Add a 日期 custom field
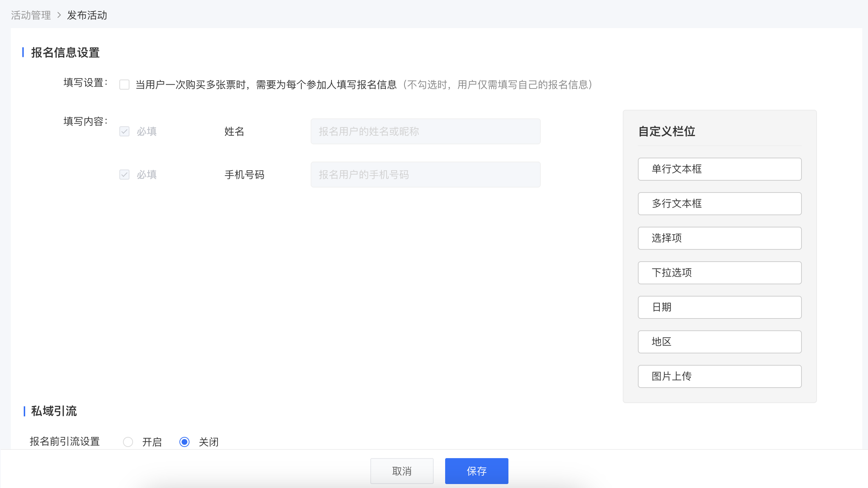Viewport: 868px width, 488px height. pos(720,307)
